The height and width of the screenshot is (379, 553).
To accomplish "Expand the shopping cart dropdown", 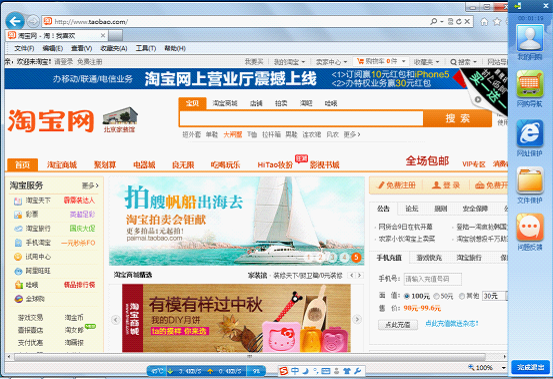I will [x=404, y=62].
